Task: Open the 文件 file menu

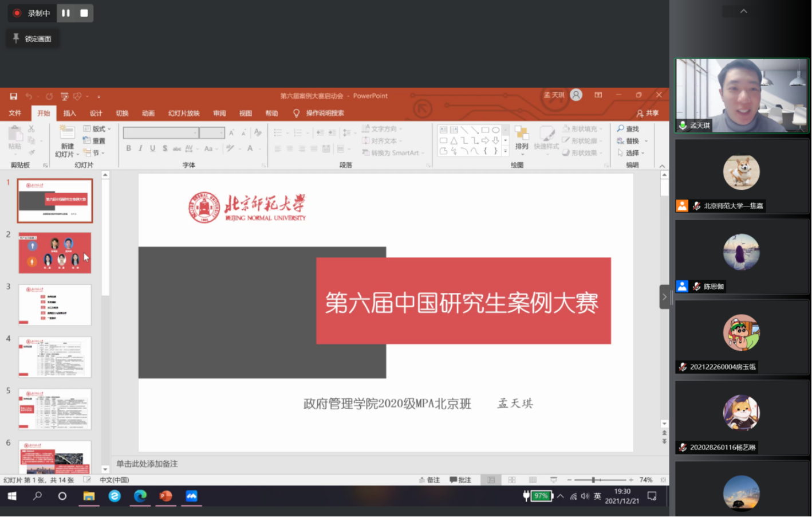Action: coord(15,113)
